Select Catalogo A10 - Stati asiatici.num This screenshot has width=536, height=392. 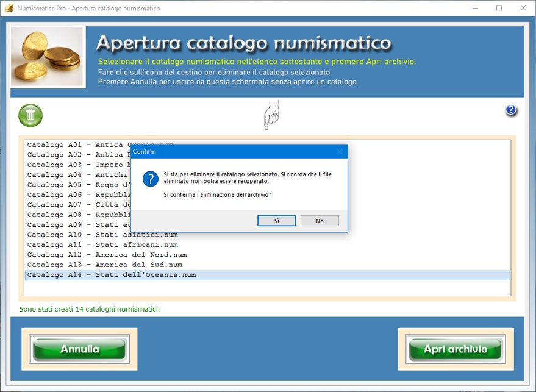pyautogui.click(x=102, y=235)
